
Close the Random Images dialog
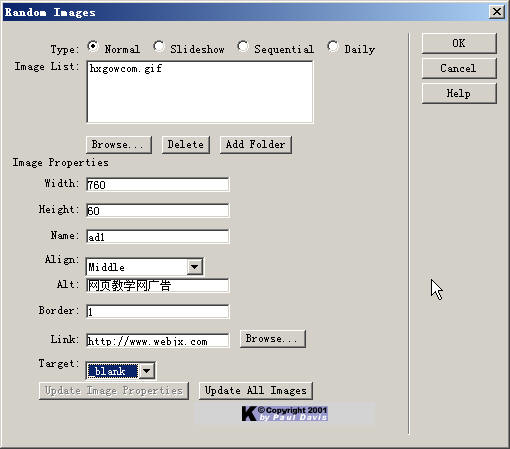(x=497, y=12)
